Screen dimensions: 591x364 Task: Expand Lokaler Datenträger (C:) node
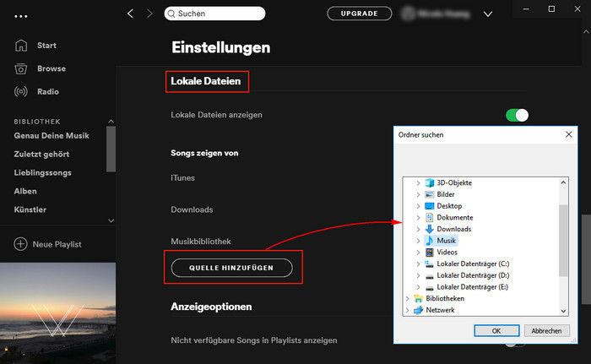(x=418, y=264)
